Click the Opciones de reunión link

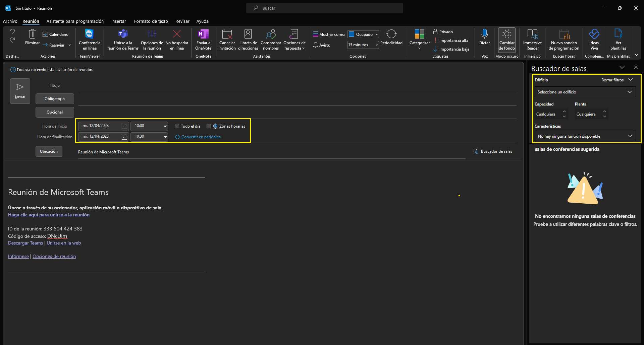54,256
